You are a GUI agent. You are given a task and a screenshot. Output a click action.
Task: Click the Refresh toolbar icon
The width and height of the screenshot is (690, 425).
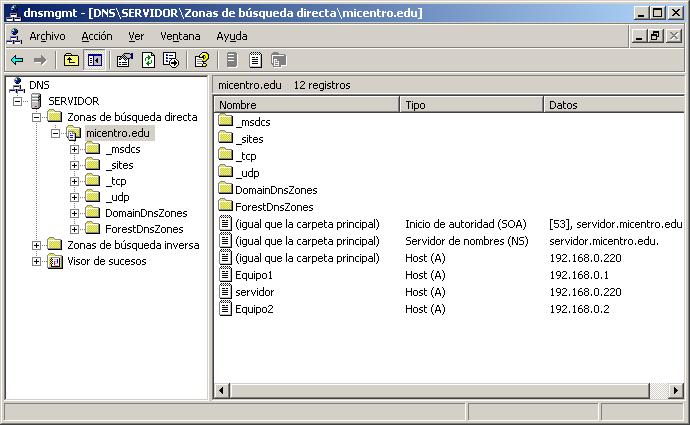[148, 60]
